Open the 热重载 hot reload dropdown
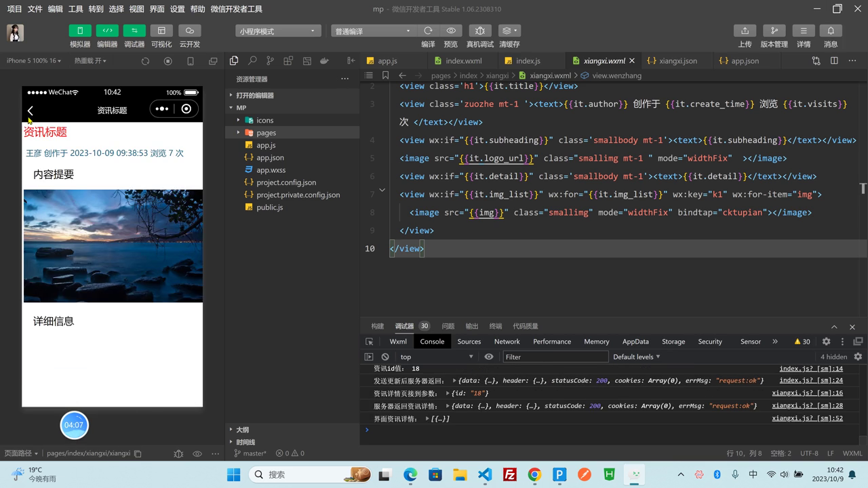 click(x=90, y=61)
